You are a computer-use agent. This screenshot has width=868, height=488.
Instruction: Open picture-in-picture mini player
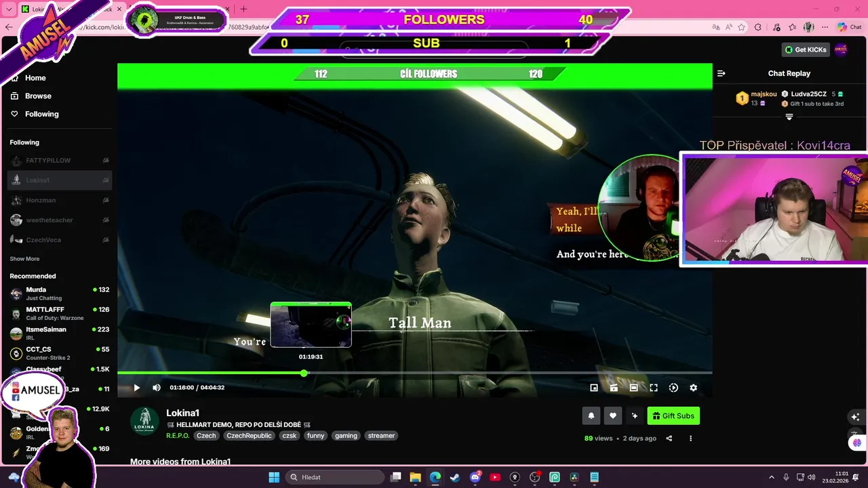click(x=594, y=388)
